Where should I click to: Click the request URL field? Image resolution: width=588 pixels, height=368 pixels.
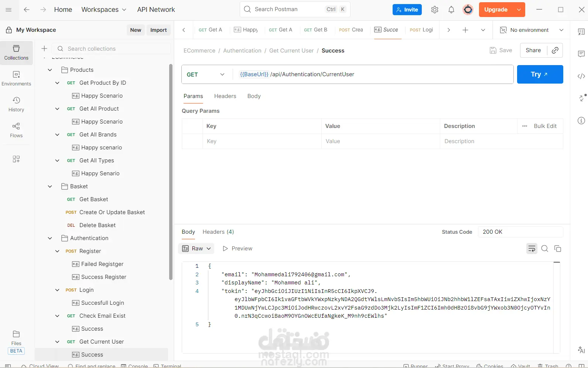click(373, 74)
